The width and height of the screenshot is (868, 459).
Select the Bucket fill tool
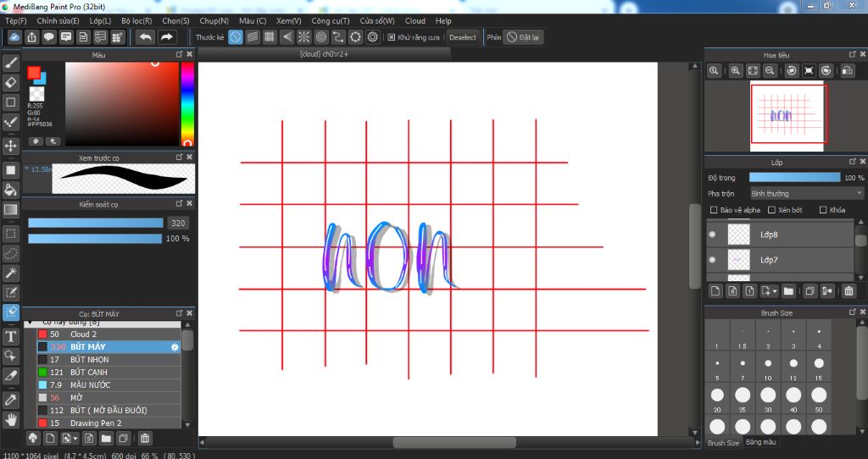[10, 190]
